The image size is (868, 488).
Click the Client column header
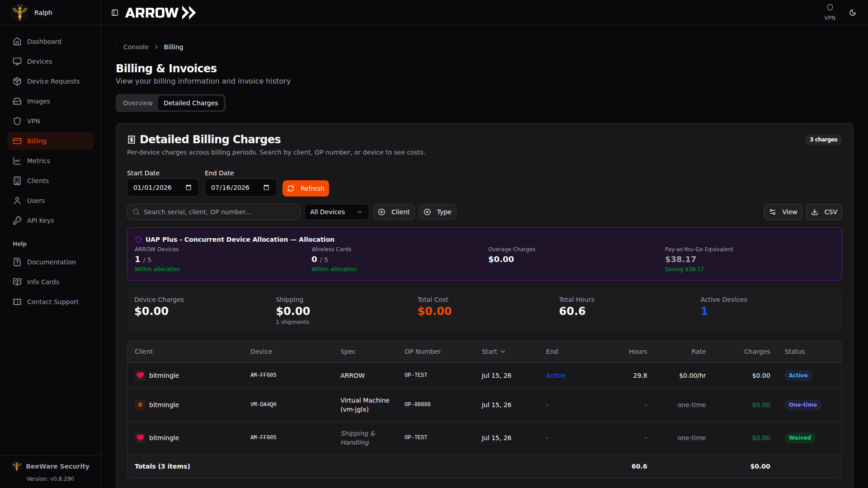[144, 352]
